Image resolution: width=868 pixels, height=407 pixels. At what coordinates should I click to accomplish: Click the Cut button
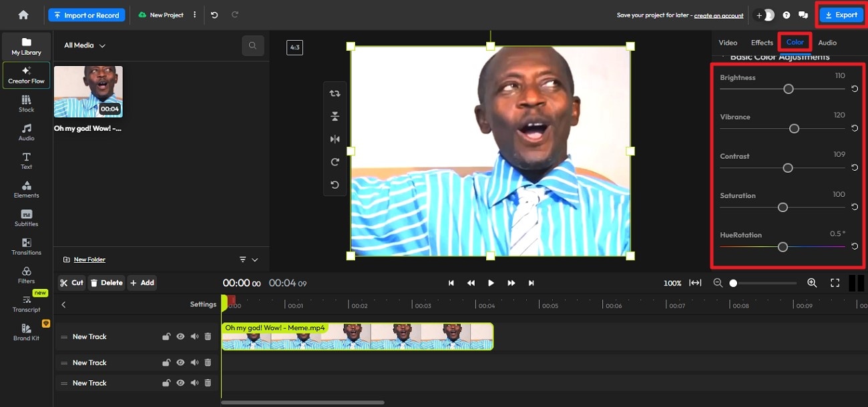(71, 283)
